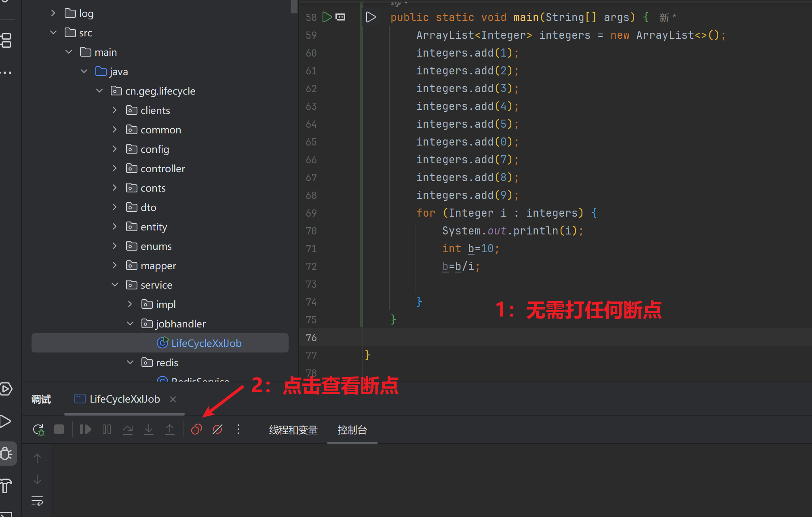The image size is (812, 517).
Task: Pause the program in the debugger
Action: tap(106, 429)
